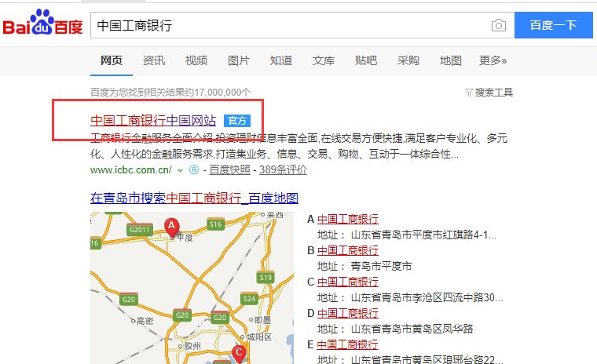The image size is (597, 364).
Task: Click map marker A near 平度
Action: 172,227
